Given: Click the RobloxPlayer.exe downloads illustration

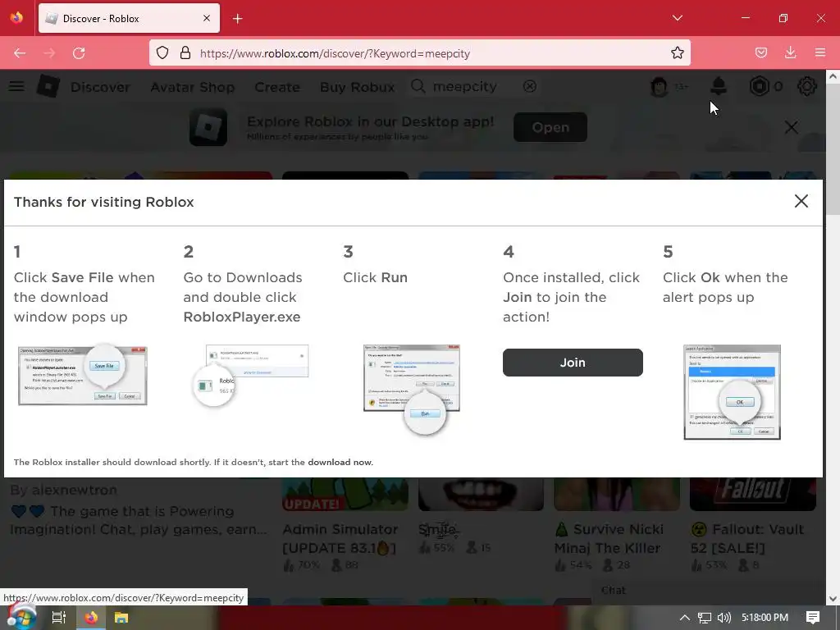Looking at the screenshot, I should 251,375.
